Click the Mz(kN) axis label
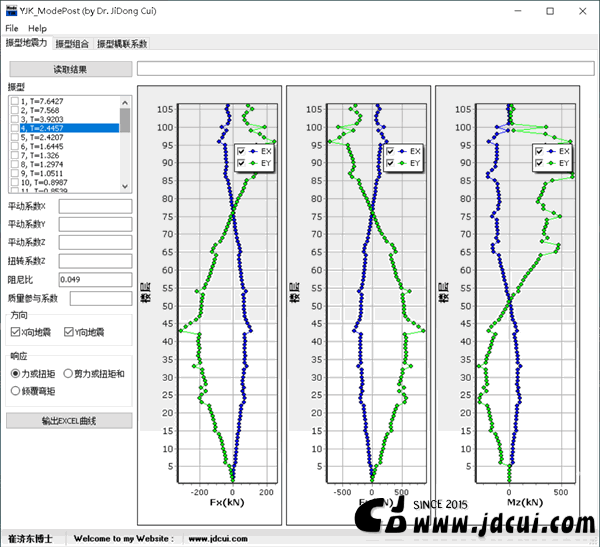The image size is (600, 547). [525, 502]
